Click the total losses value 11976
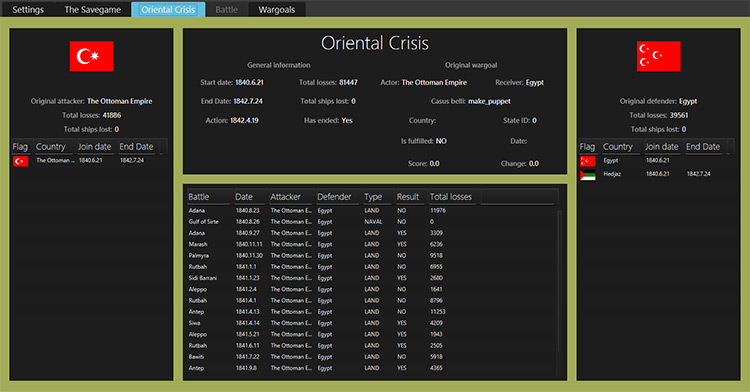Viewport: 750px width, 392px height. [438, 211]
